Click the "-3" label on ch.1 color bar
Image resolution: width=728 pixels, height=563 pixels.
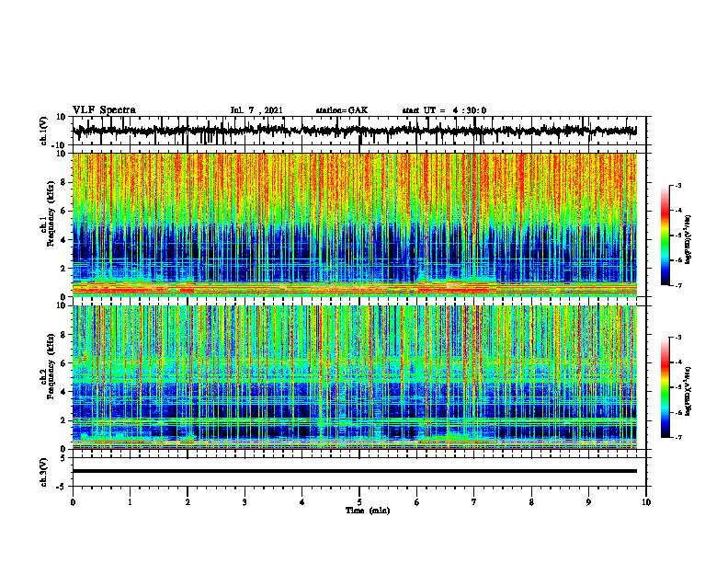678,185
